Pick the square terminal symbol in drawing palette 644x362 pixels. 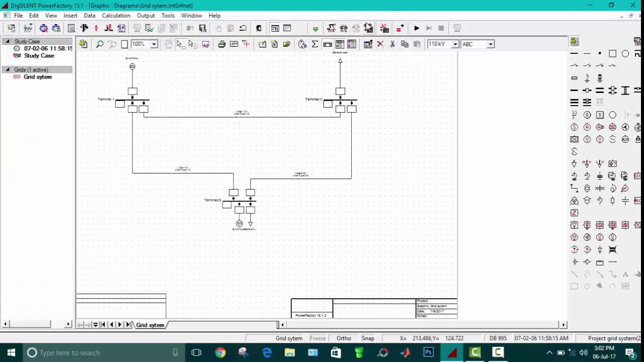[612, 54]
